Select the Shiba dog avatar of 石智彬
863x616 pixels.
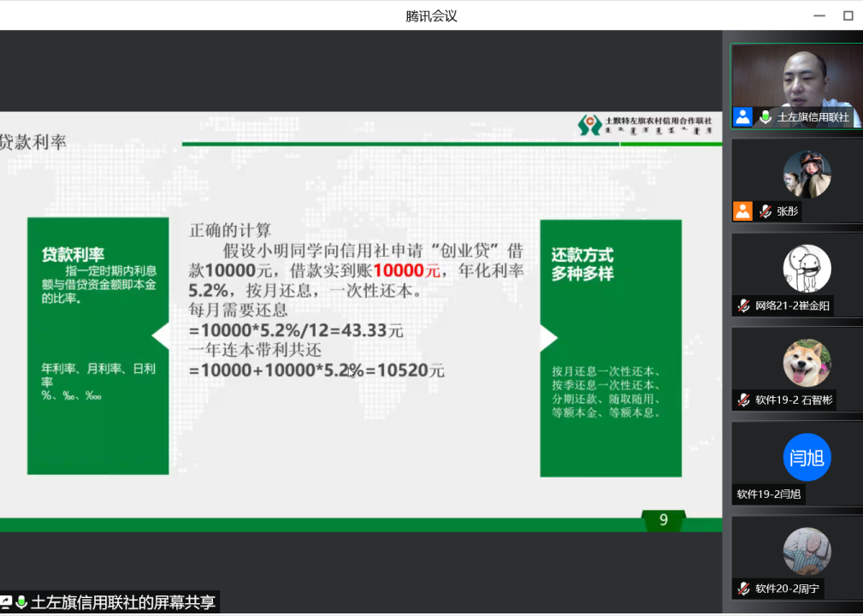(807, 363)
